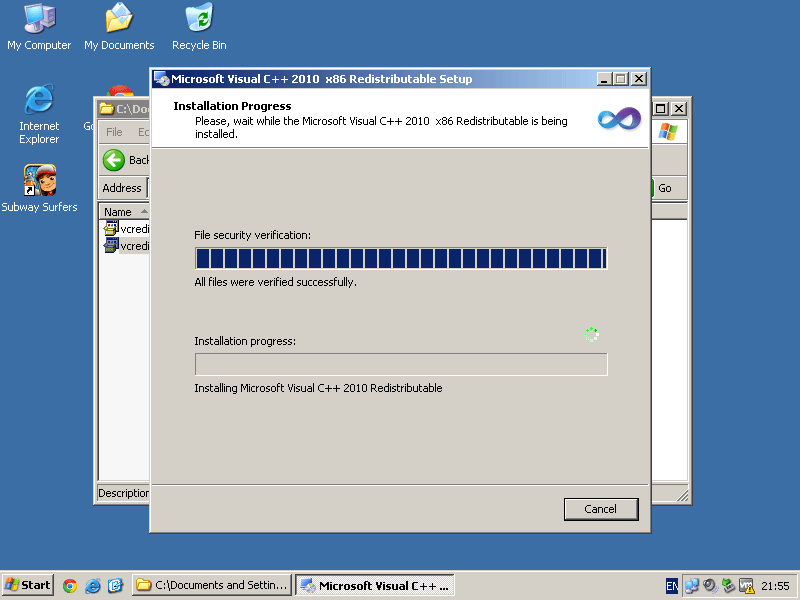This screenshot has height=600, width=800.
Task: Click the gray round tray icon beside network icon
Action: click(x=710, y=586)
